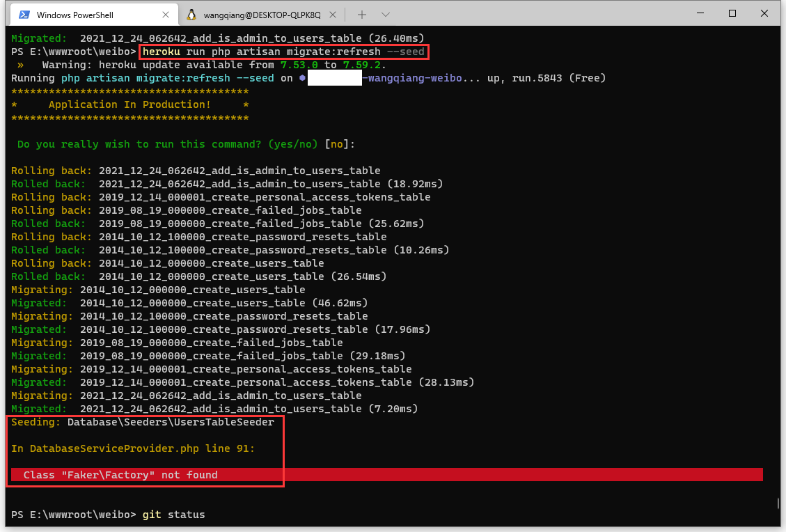Click 'Rolled back' password_resets_table (10.26ms) line
This screenshot has width=786, height=532.
(x=230, y=250)
